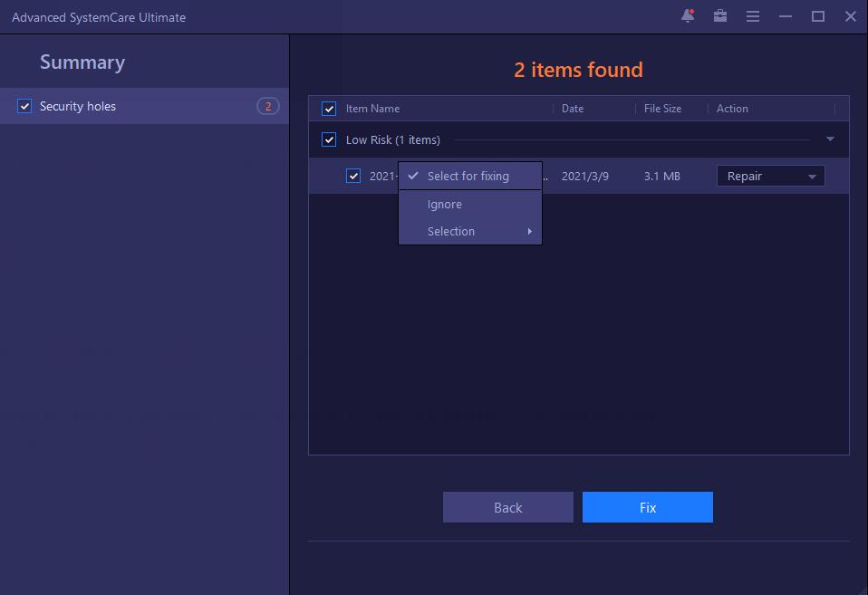
Task: Minimize the Advanced SystemCare window
Action: (x=785, y=16)
